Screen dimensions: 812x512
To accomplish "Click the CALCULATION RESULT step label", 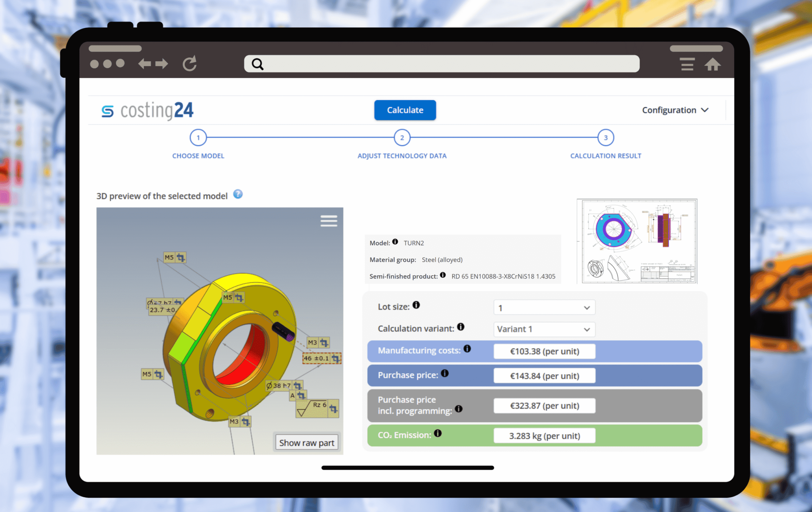I will pyautogui.click(x=606, y=156).
